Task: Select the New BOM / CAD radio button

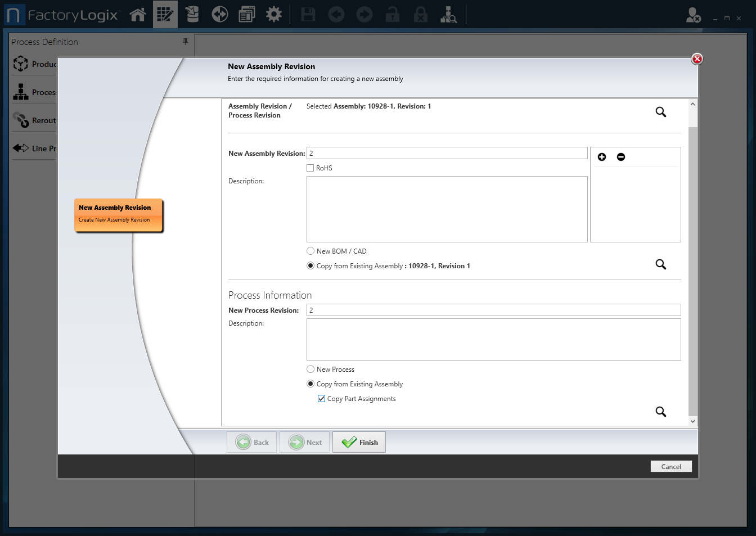Action: pos(310,251)
